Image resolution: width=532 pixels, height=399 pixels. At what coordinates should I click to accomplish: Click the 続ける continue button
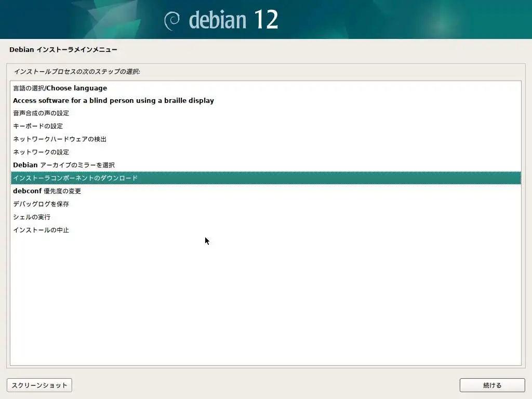pyautogui.click(x=493, y=385)
